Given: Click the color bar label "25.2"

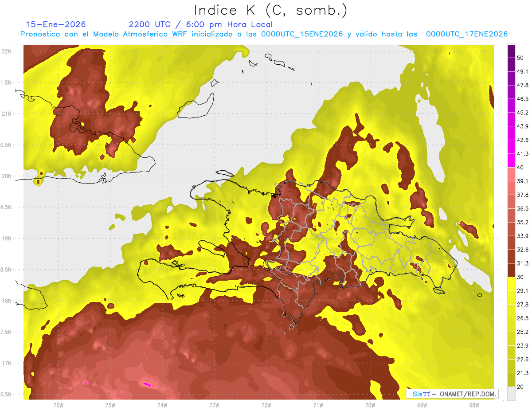Looking at the screenshot, I should click(523, 332).
